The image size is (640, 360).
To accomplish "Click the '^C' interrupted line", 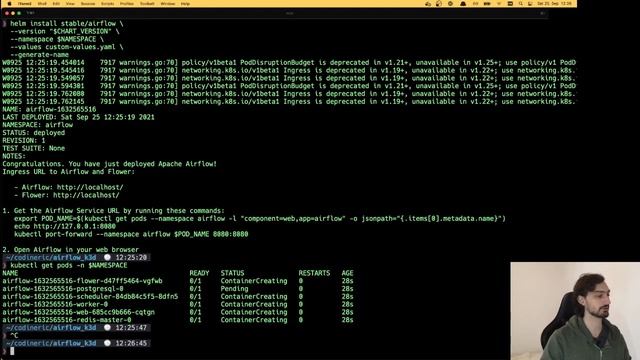I will click(14, 335).
